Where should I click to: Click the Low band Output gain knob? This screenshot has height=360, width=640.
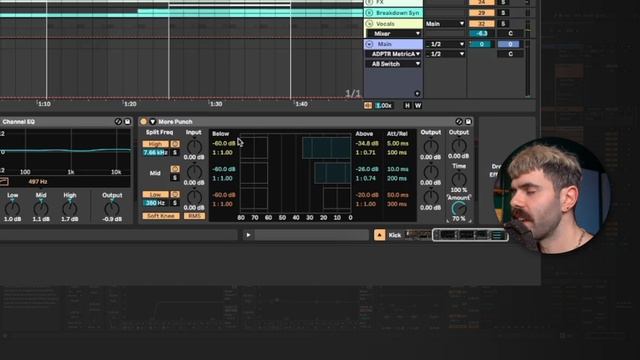(431, 197)
